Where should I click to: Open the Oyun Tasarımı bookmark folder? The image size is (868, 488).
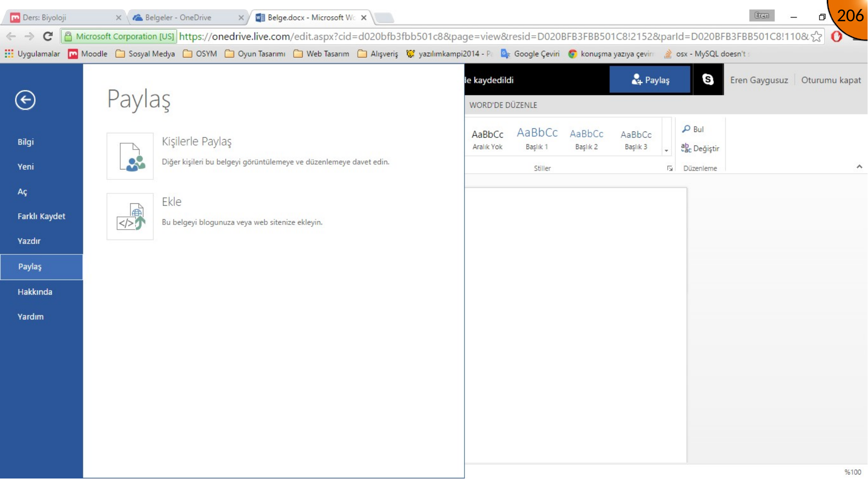[255, 54]
